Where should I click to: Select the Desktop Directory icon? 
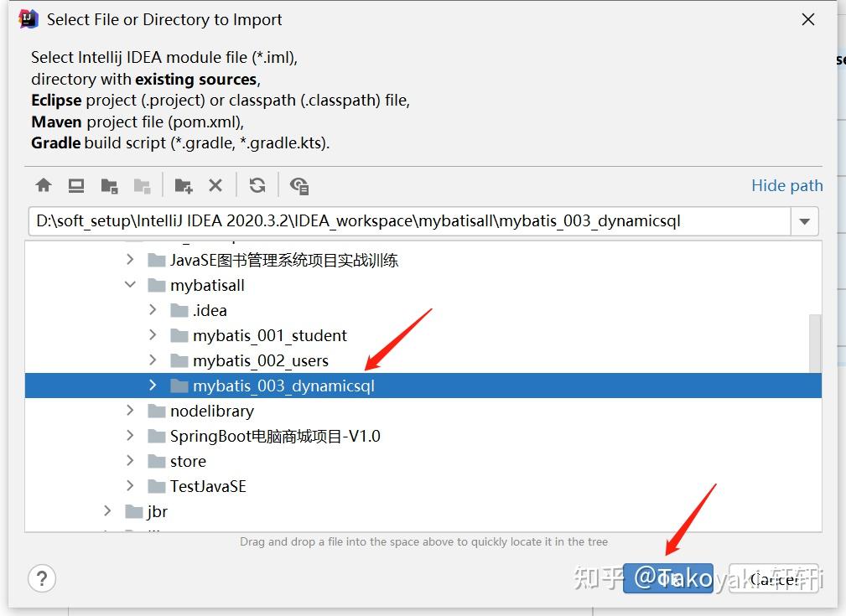click(x=76, y=185)
